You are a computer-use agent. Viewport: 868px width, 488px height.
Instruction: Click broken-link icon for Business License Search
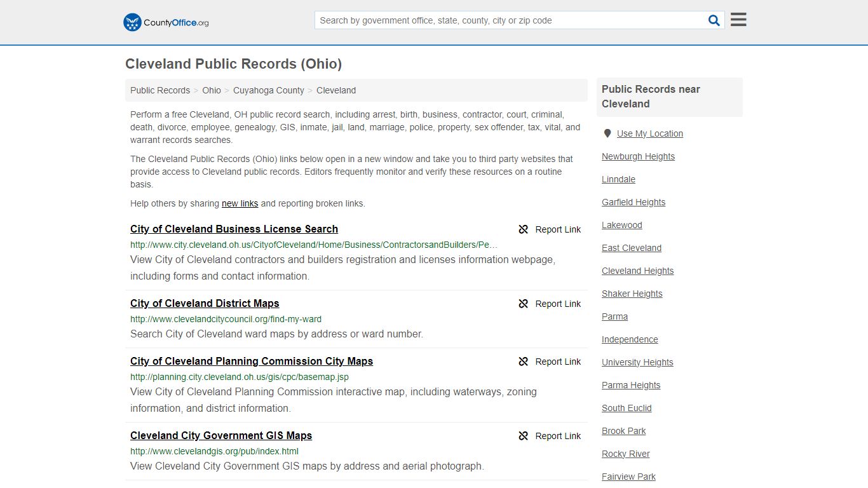pyautogui.click(x=524, y=229)
